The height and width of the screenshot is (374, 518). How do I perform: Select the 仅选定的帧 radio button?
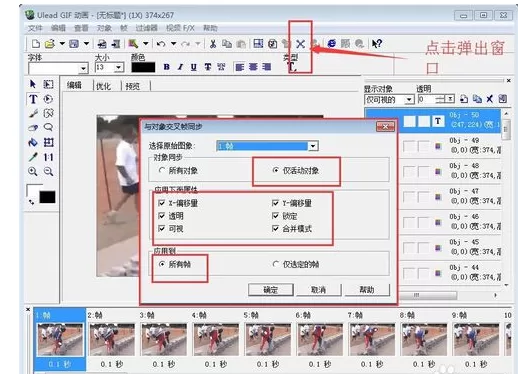[276, 264]
